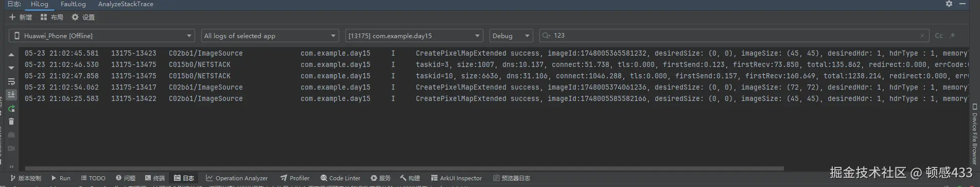This screenshot has width=980, height=187.
Task: Open the Layout (布局) options
Action: click(52, 17)
